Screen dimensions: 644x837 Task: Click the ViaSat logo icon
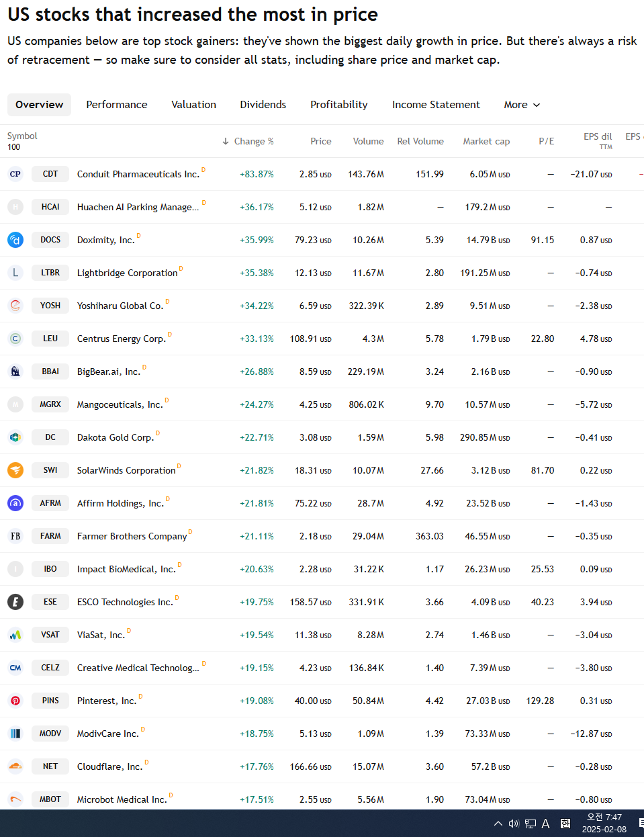pyautogui.click(x=15, y=635)
